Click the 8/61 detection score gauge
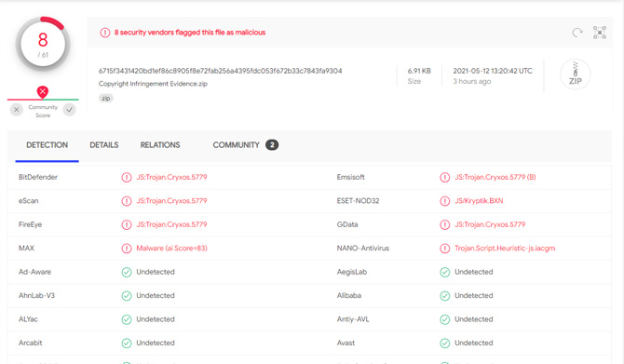This screenshot has width=624, height=364. tap(43, 44)
